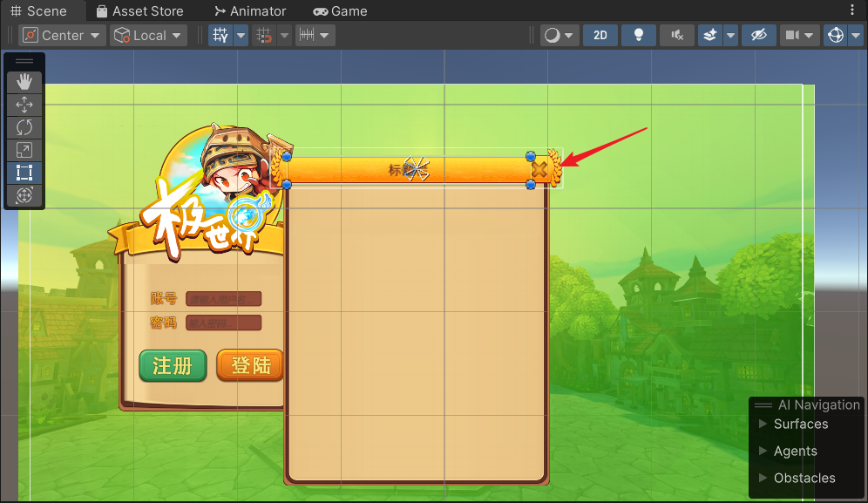Switch to the Game tab
This screenshot has width=868, height=503.
click(340, 11)
